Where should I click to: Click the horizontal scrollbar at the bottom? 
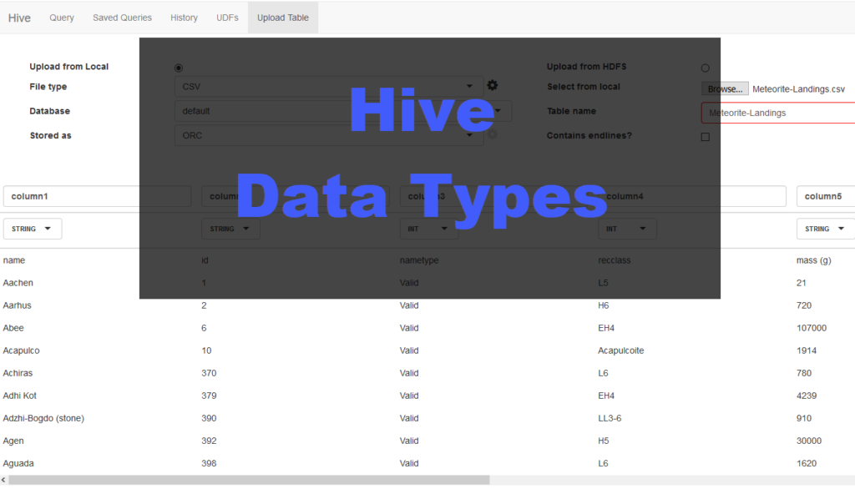click(250, 479)
